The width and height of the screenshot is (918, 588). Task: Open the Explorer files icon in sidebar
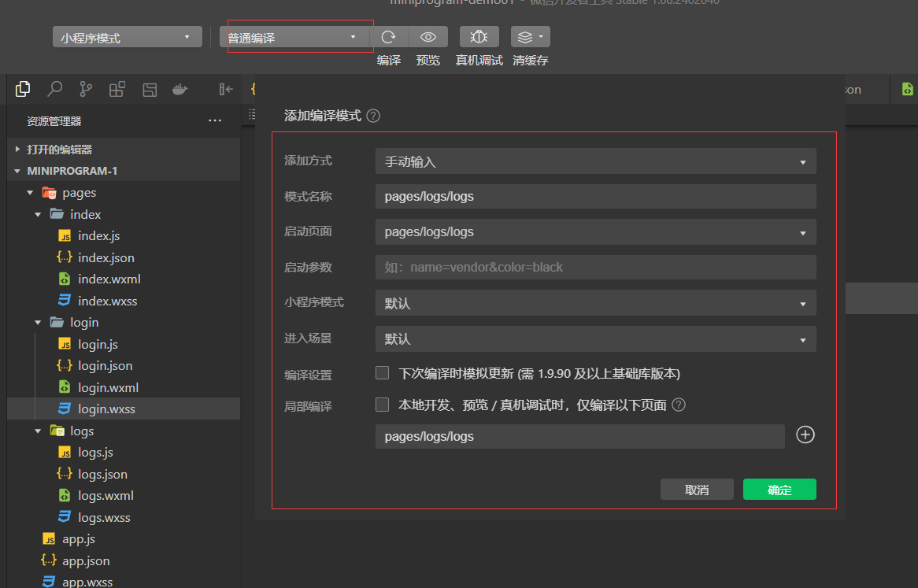tap(23, 89)
